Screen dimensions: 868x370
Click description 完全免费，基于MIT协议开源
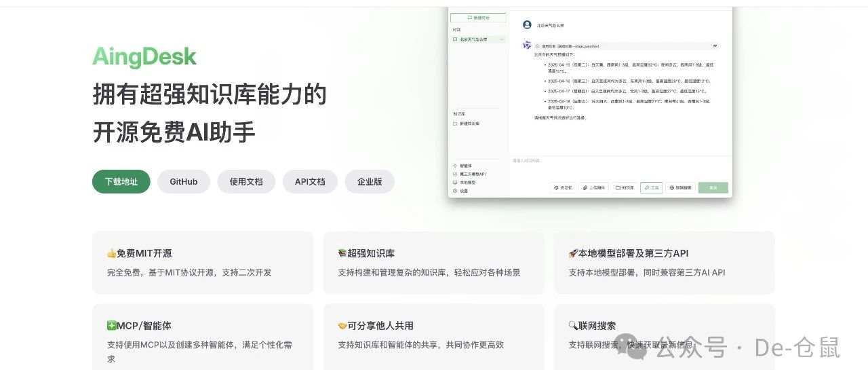tap(189, 272)
